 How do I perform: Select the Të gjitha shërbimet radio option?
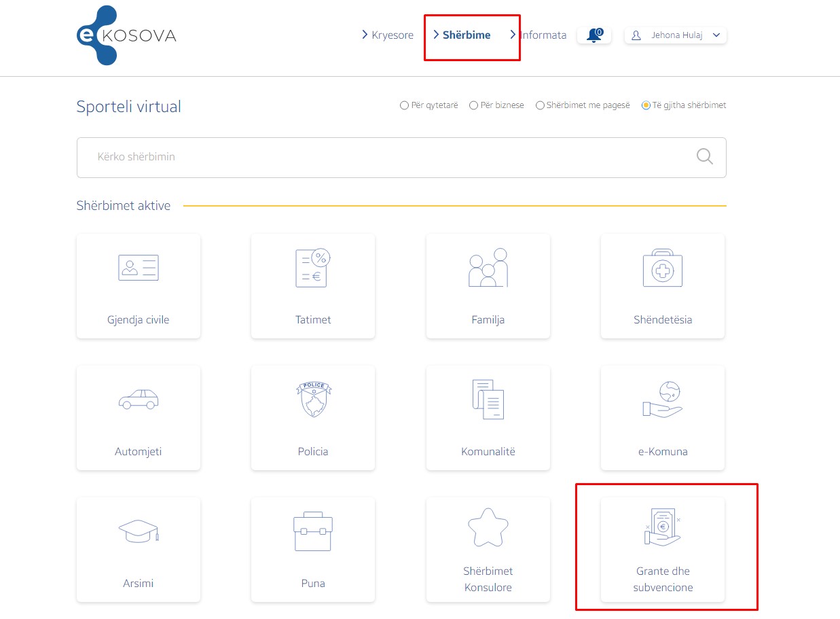pyautogui.click(x=646, y=105)
